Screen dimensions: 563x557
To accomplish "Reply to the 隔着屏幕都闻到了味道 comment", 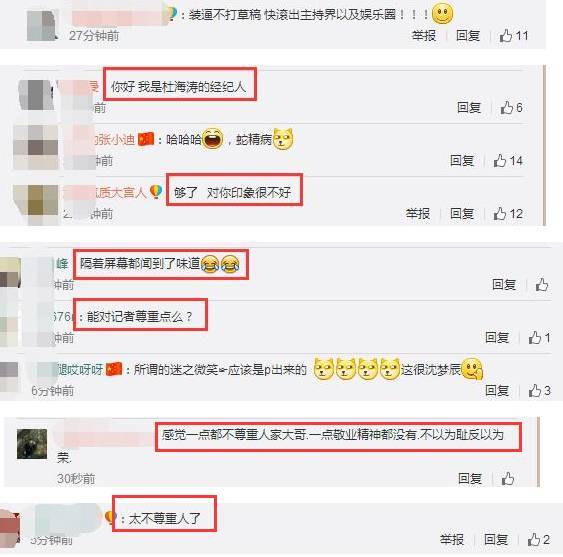I will tap(504, 284).
